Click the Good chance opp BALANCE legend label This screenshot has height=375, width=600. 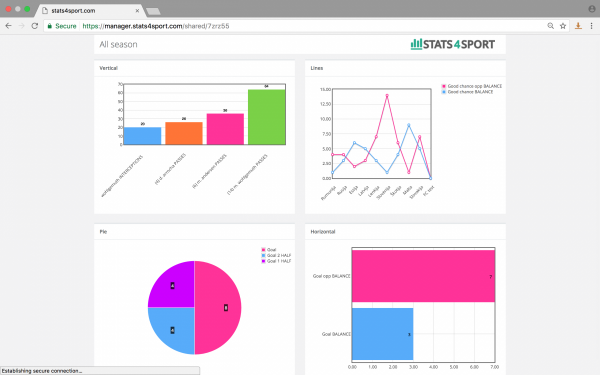(474, 86)
